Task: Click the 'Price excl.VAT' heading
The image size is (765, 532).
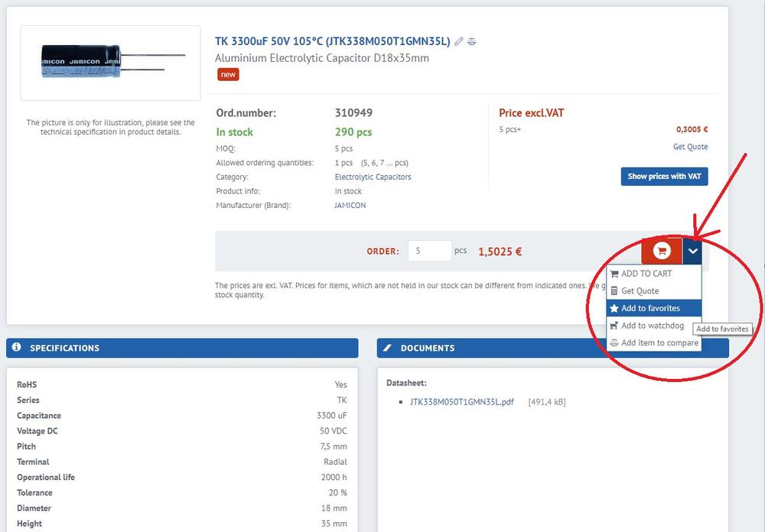Action: 532,113
